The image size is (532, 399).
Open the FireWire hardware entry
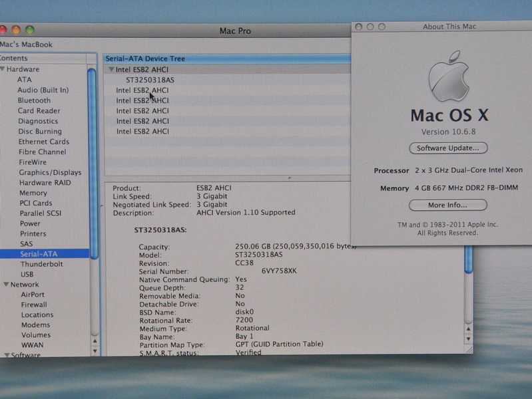[33, 162]
